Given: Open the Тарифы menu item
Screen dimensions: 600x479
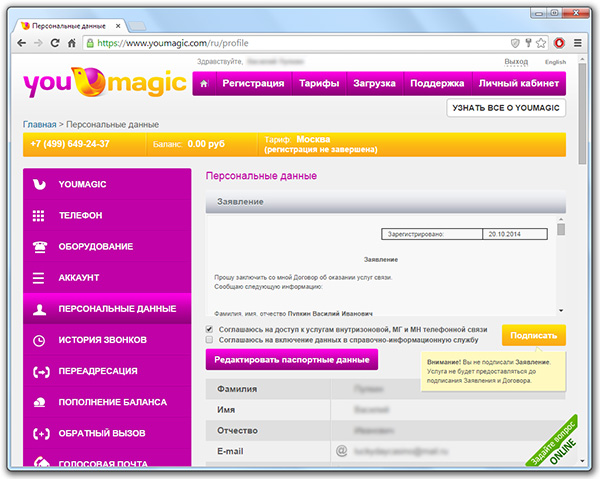Looking at the screenshot, I should pos(319,84).
